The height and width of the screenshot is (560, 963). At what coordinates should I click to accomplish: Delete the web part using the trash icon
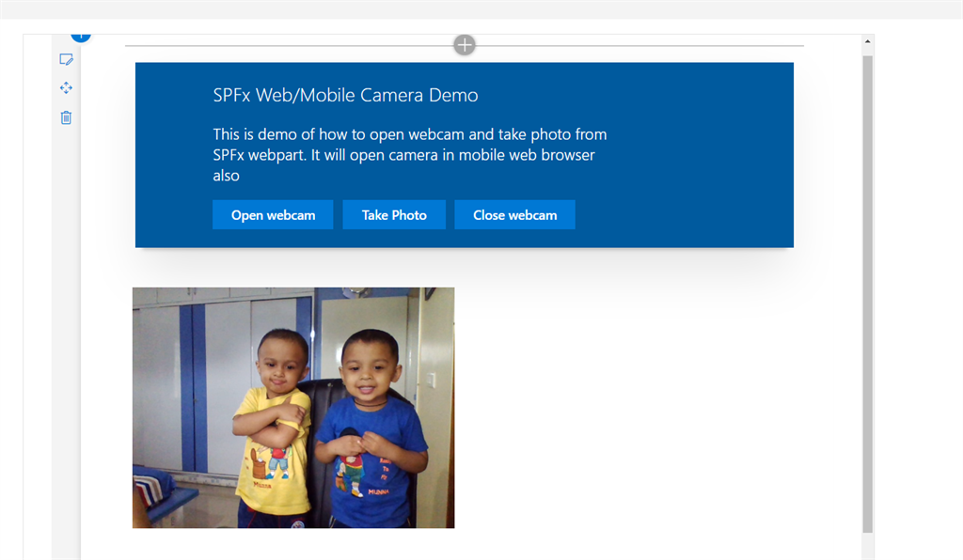[66, 117]
